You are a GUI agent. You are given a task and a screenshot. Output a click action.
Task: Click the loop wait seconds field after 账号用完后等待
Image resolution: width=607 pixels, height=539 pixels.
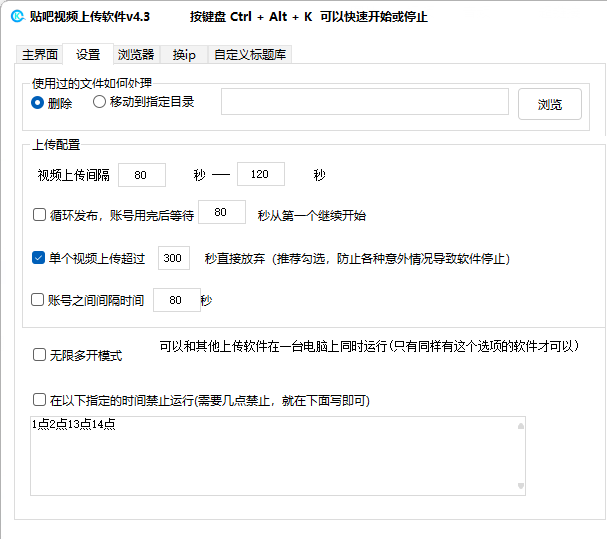click(x=222, y=212)
